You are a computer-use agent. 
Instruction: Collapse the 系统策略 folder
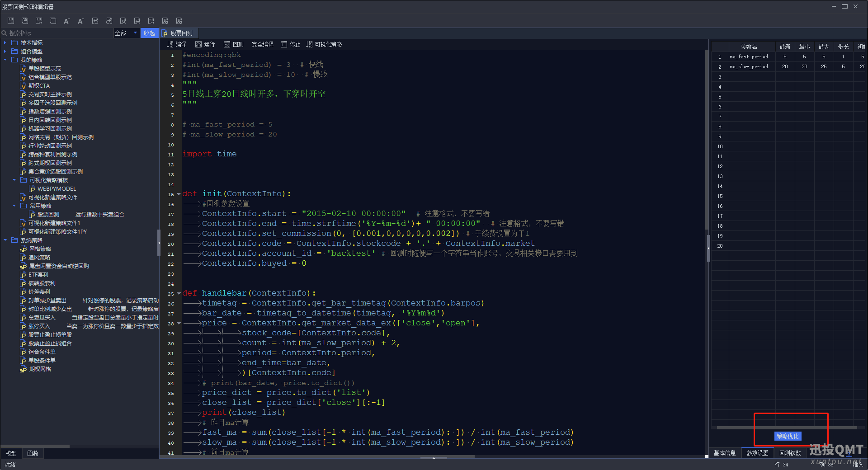coord(5,240)
